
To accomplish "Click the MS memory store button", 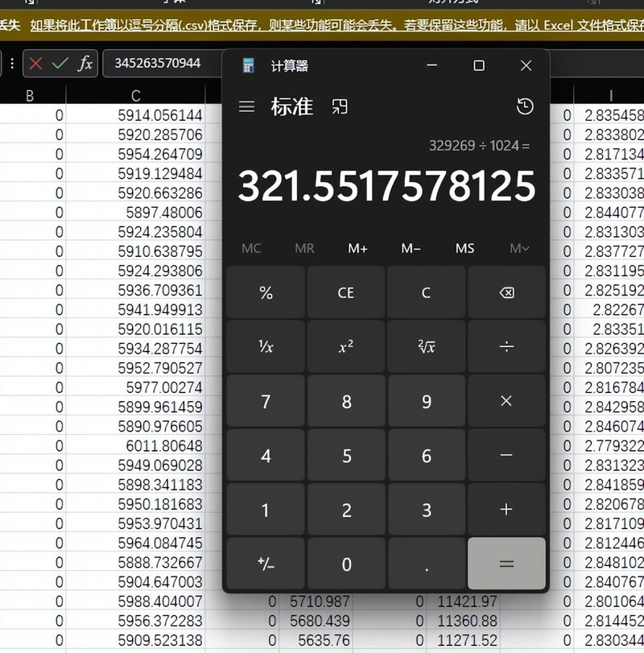I will (x=464, y=249).
